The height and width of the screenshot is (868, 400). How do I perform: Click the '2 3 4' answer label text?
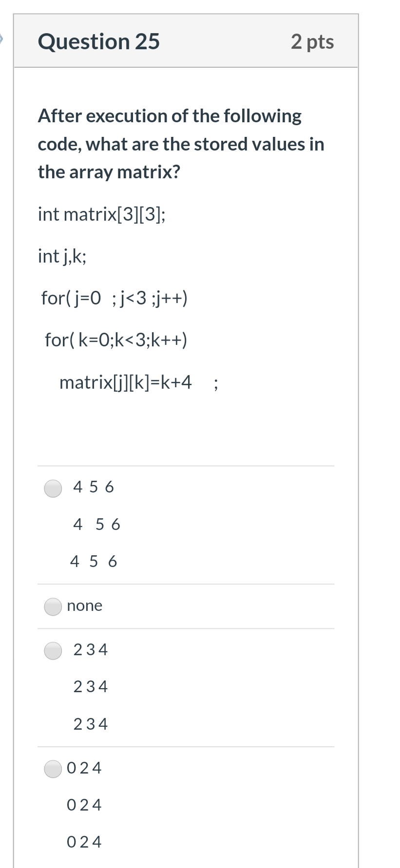coord(90,649)
